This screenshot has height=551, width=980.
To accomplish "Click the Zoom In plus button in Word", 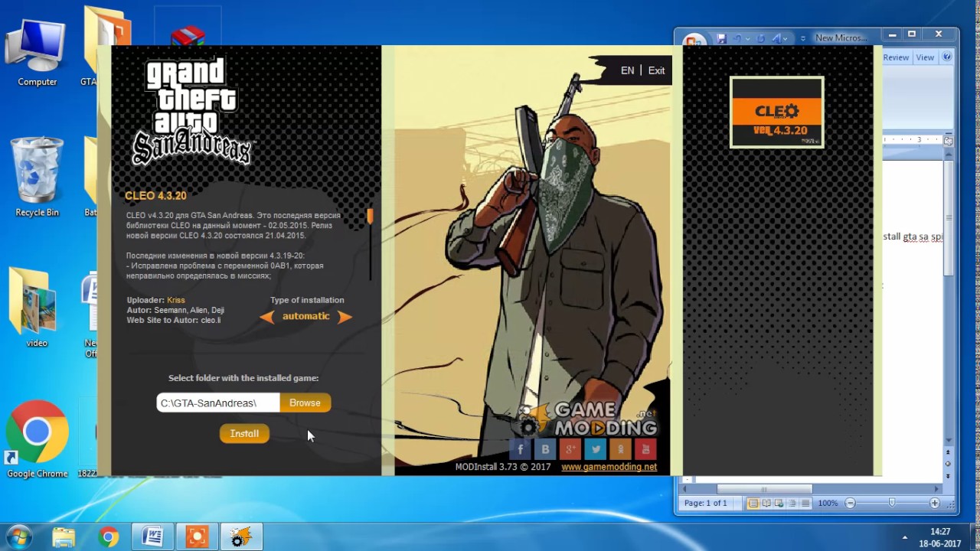I will click(935, 504).
